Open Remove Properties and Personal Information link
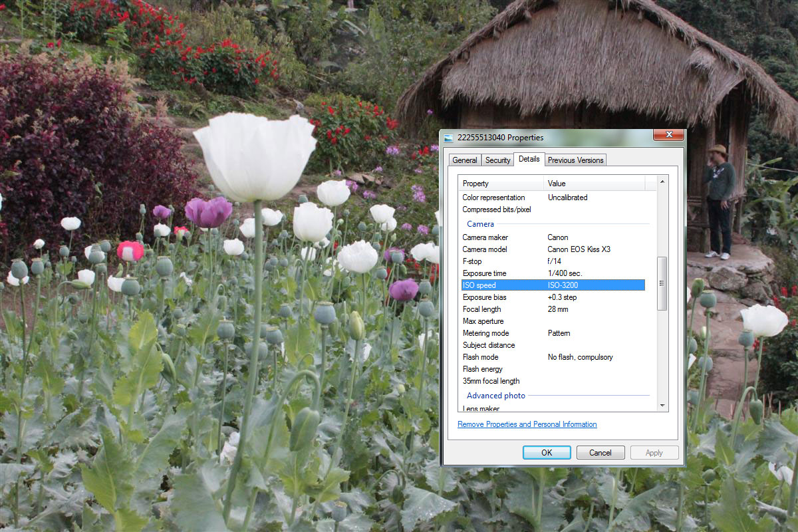798x532 pixels. tap(527, 424)
